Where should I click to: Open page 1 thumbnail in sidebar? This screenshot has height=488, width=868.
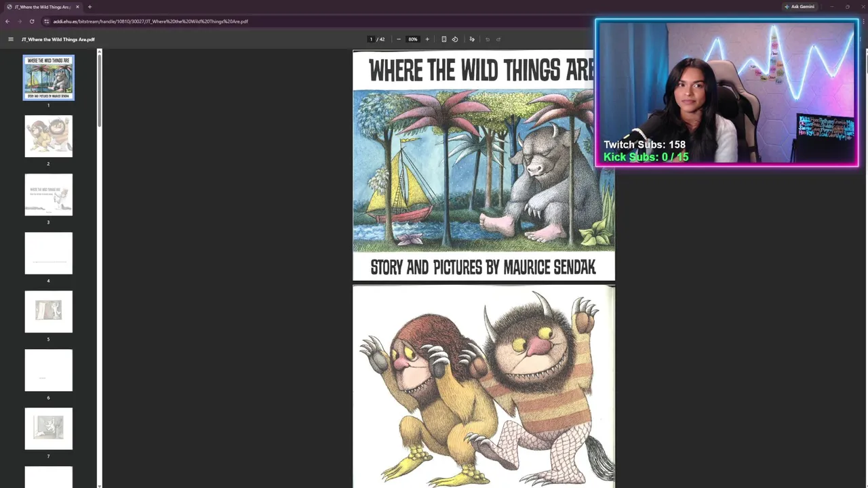tap(49, 78)
